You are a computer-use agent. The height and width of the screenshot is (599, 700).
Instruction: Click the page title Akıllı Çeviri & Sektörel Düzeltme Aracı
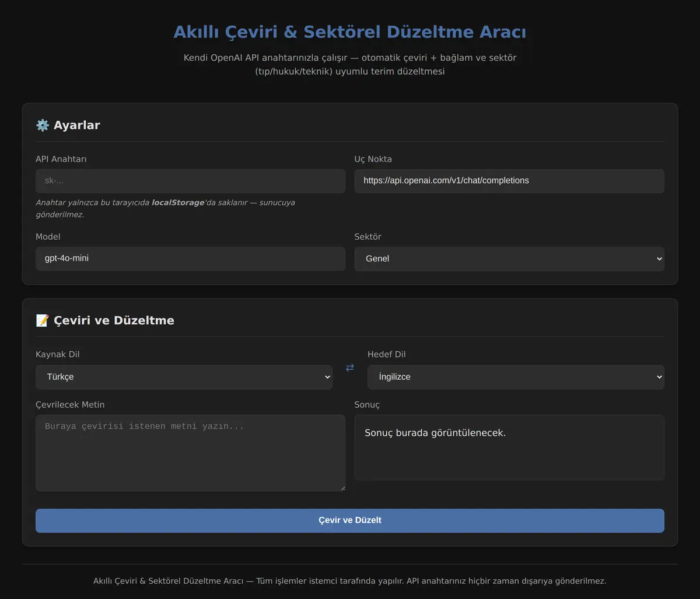(x=350, y=31)
